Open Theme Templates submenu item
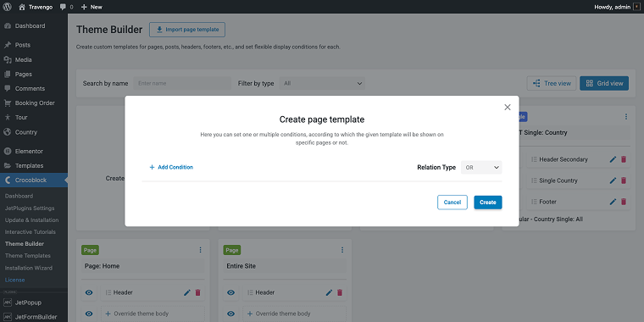 27,256
